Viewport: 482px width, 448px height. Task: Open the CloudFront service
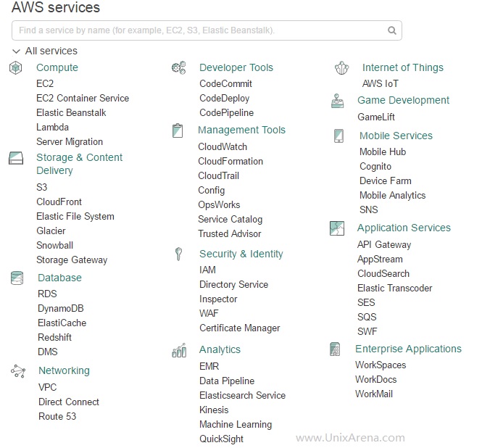(59, 202)
